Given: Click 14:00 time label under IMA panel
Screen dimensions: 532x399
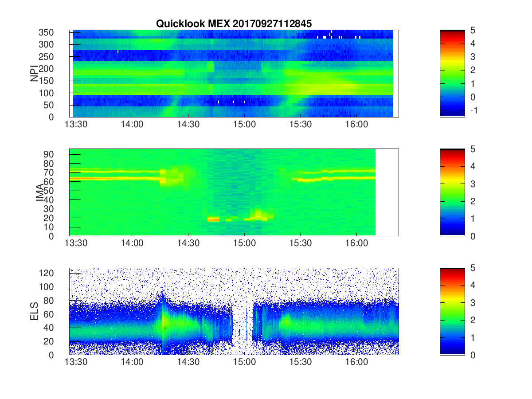Looking at the screenshot, I should pyautogui.click(x=132, y=244).
